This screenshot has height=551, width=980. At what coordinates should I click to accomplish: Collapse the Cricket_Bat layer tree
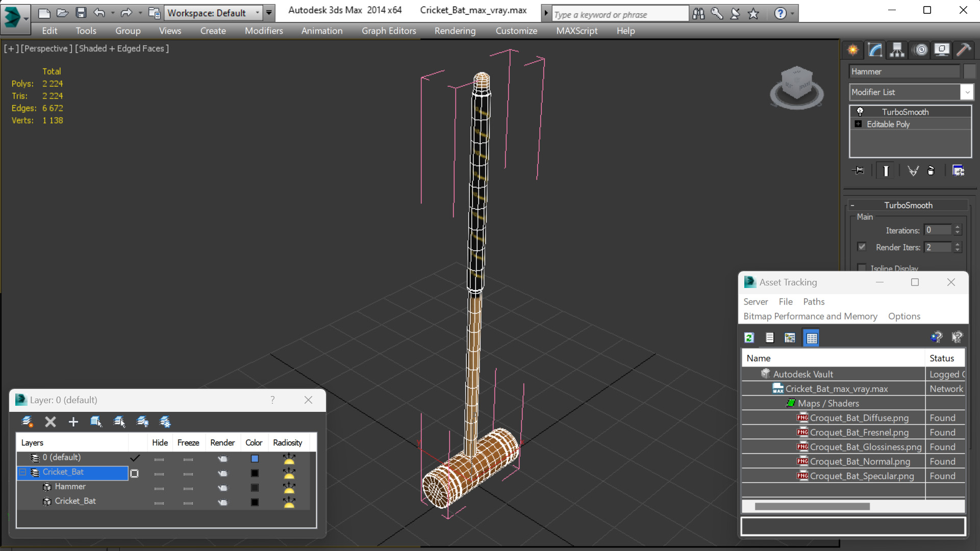click(22, 473)
